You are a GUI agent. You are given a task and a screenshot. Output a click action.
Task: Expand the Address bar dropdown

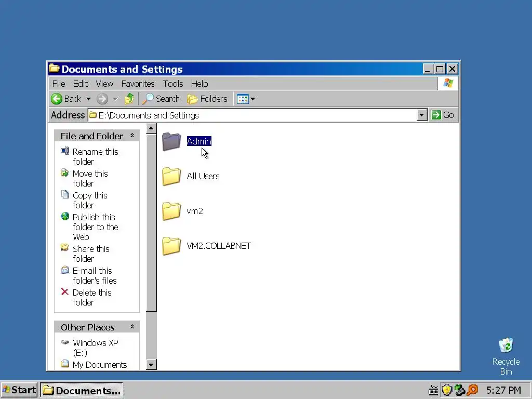421,115
